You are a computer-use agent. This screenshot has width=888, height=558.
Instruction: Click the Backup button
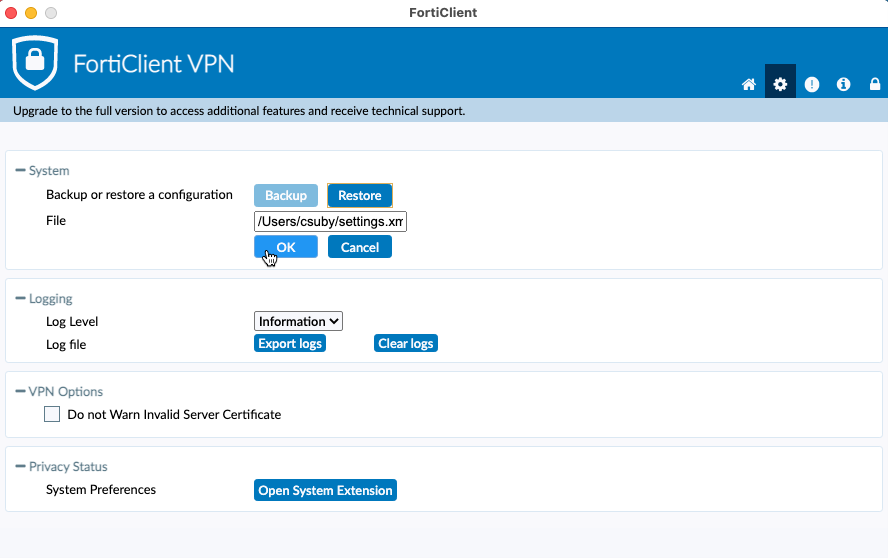[x=286, y=195]
